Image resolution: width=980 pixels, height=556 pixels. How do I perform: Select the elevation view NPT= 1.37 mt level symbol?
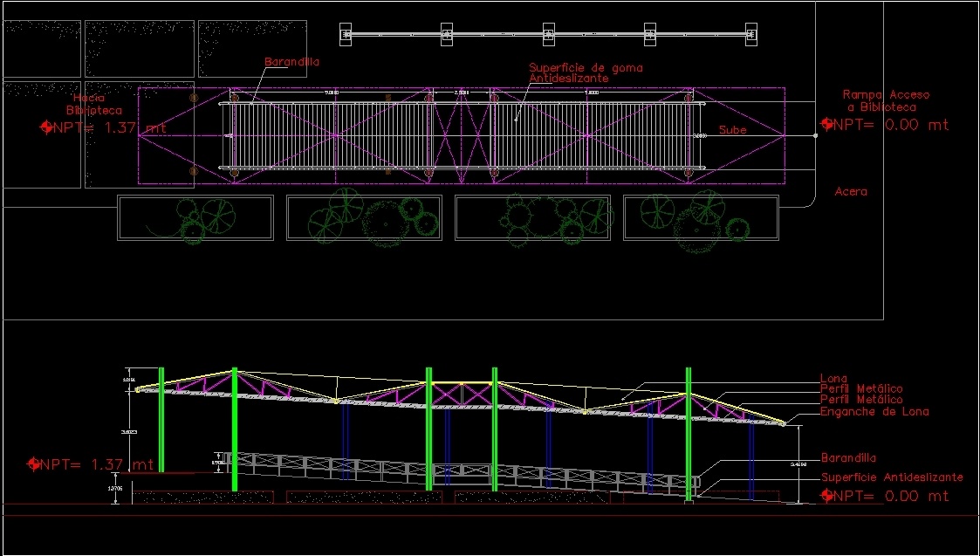(x=35, y=464)
